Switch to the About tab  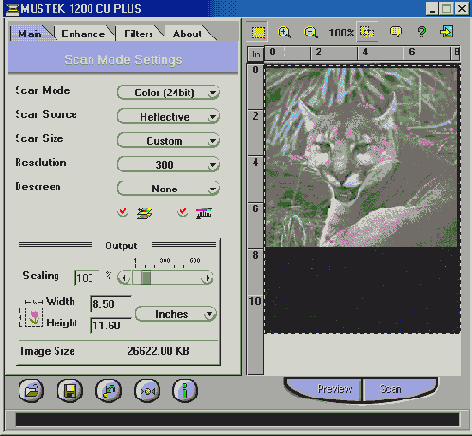click(187, 33)
